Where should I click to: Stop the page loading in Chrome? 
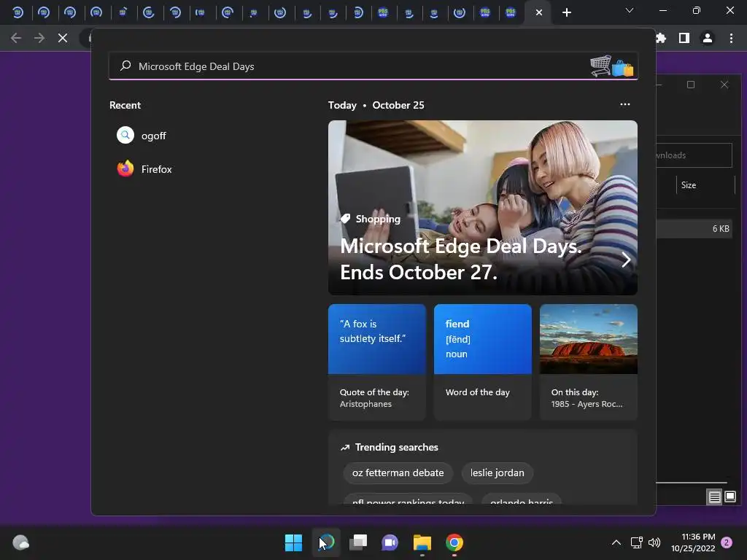[63, 38]
